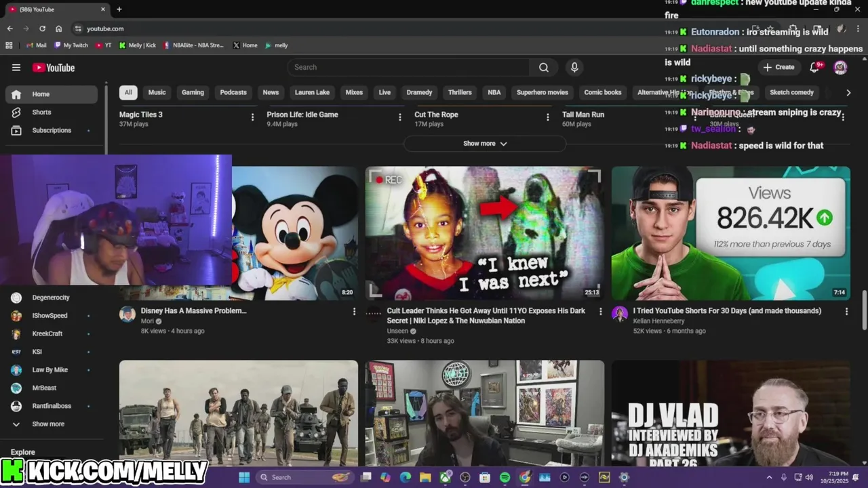The image size is (868, 488).
Task: Open a new browser tab
Action: tap(119, 9)
